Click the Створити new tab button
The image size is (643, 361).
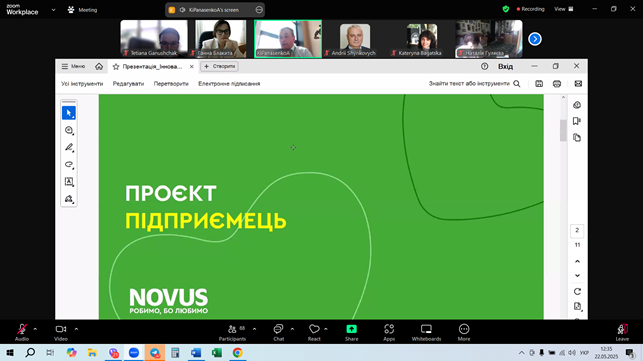coord(219,66)
